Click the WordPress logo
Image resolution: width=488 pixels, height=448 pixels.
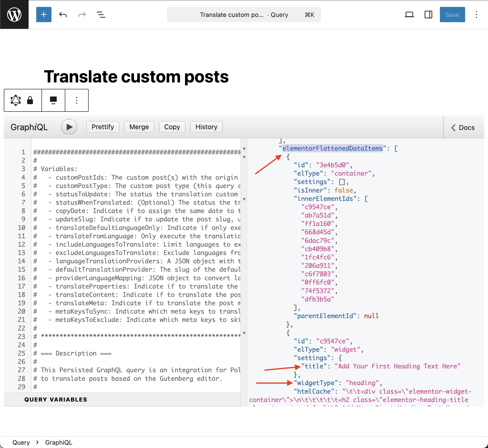14,15
